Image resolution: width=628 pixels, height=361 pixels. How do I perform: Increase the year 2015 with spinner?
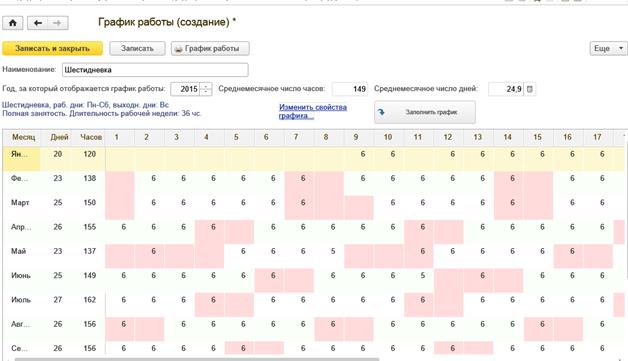(206, 86)
